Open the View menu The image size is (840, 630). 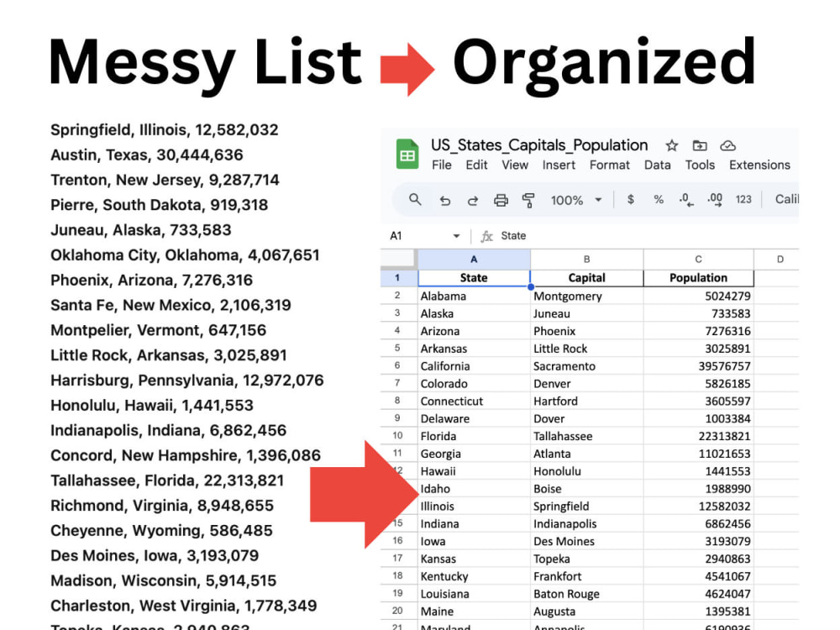click(515, 165)
